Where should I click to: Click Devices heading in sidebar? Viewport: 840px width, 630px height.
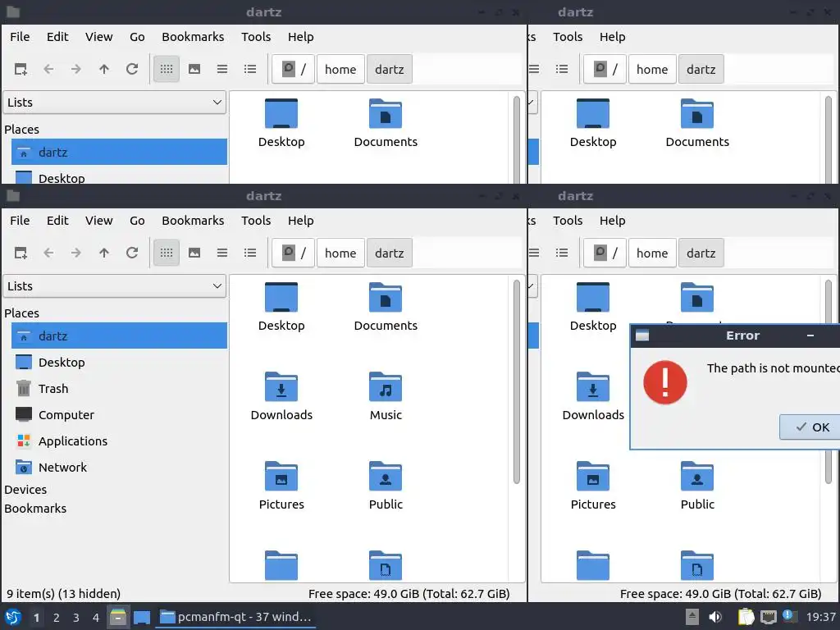click(x=25, y=490)
